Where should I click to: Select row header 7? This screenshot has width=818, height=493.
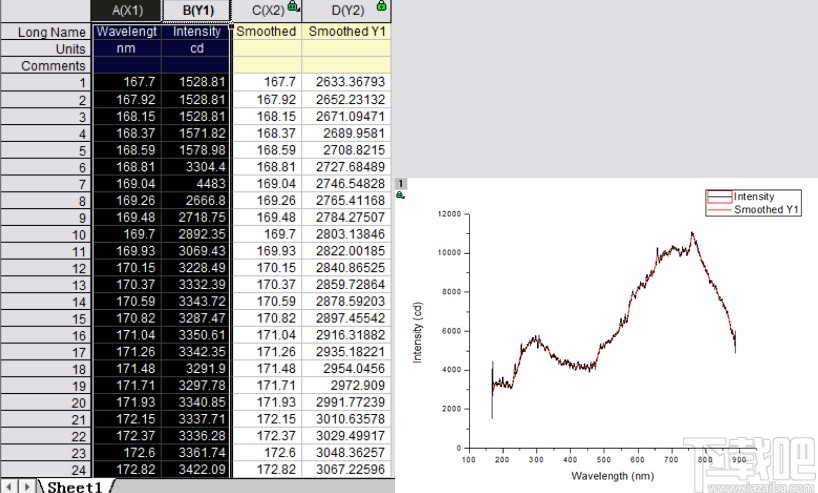click(x=46, y=184)
